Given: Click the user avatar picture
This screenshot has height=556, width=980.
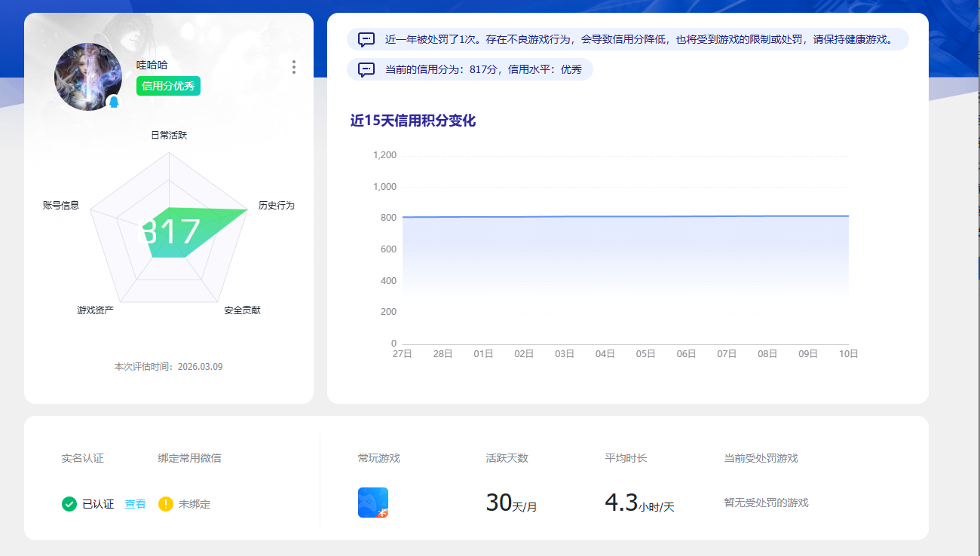Looking at the screenshot, I should [x=87, y=76].
